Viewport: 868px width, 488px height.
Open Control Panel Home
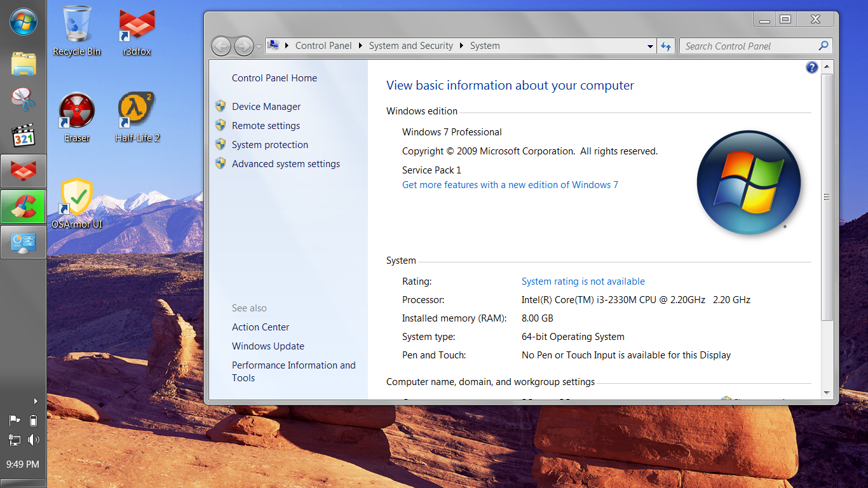pyautogui.click(x=275, y=78)
